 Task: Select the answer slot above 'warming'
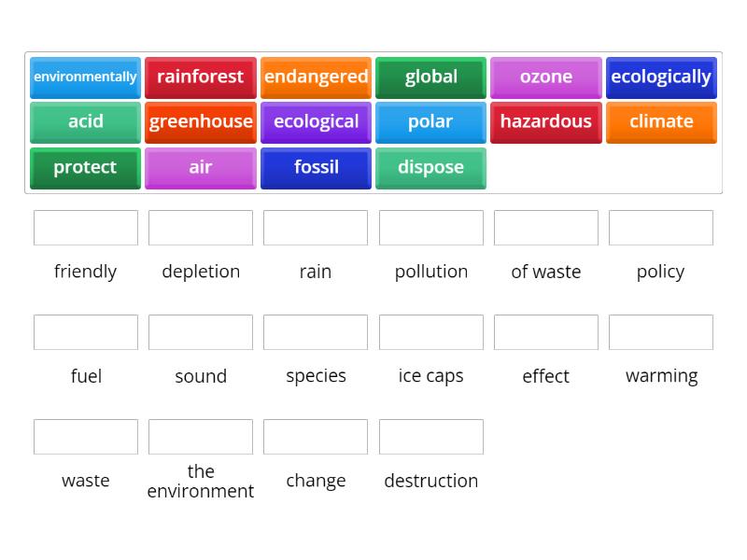(x=661, y=332)
